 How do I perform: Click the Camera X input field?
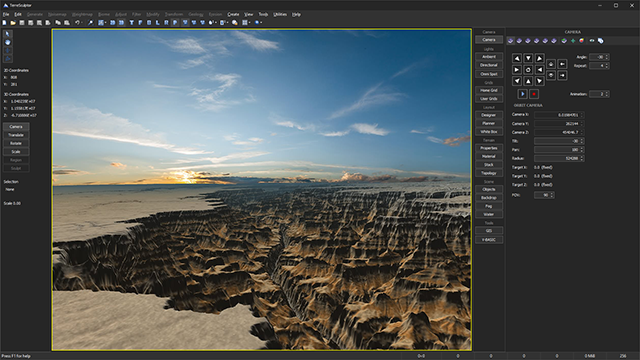pos(559,115)
